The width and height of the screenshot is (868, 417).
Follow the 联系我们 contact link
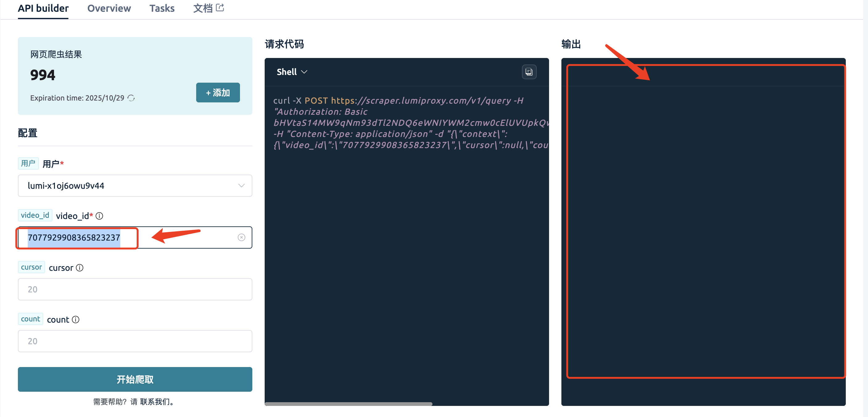(155, 402)
